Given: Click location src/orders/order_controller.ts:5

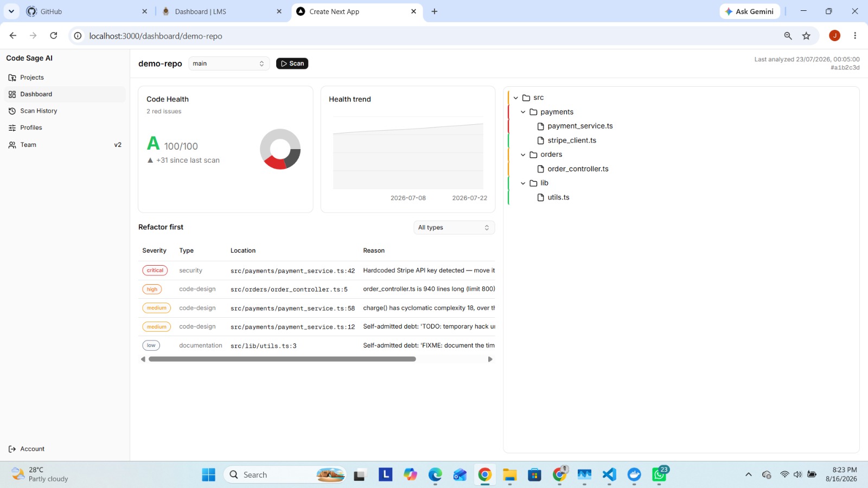Looking at the screenshot, I should (289, 290).
